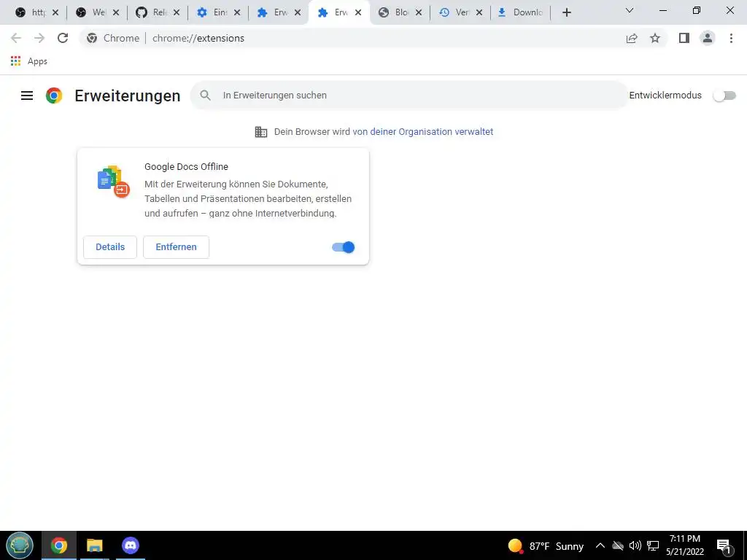Click the Chrome icon in the taskbar
The width and height of the screenshot is (747, 560).
[x=59, y=545]
